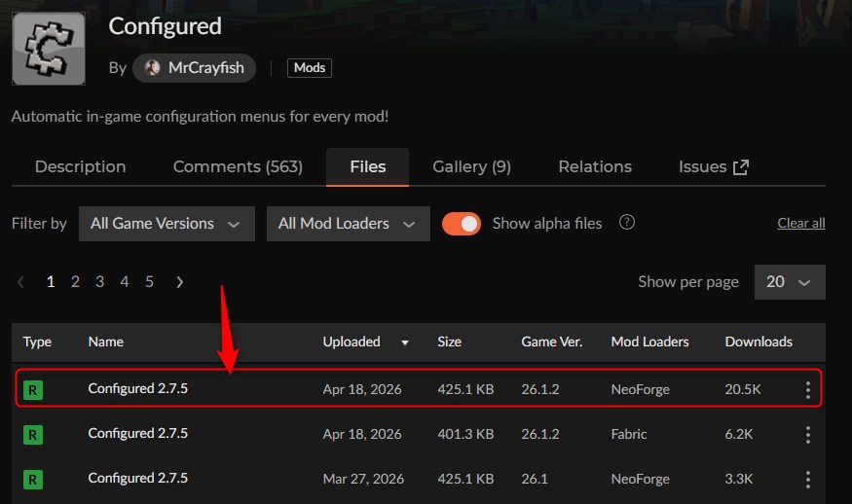Click the Configured mod puzzle logo
This screenshot has height=504, width=852.
click(49, 49)
